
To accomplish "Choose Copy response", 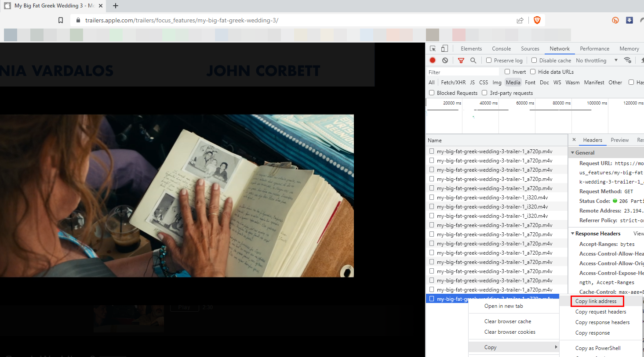I will [593, 333].
